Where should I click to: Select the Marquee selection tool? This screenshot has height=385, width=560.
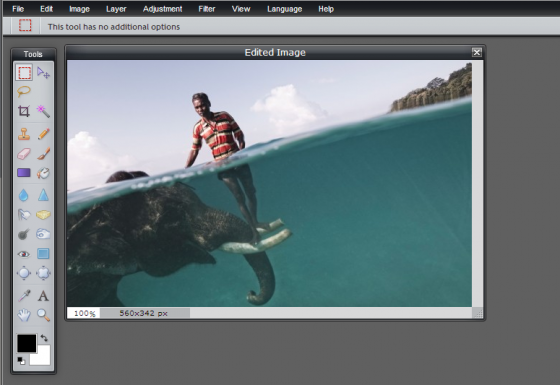click(x=24, y=72)
